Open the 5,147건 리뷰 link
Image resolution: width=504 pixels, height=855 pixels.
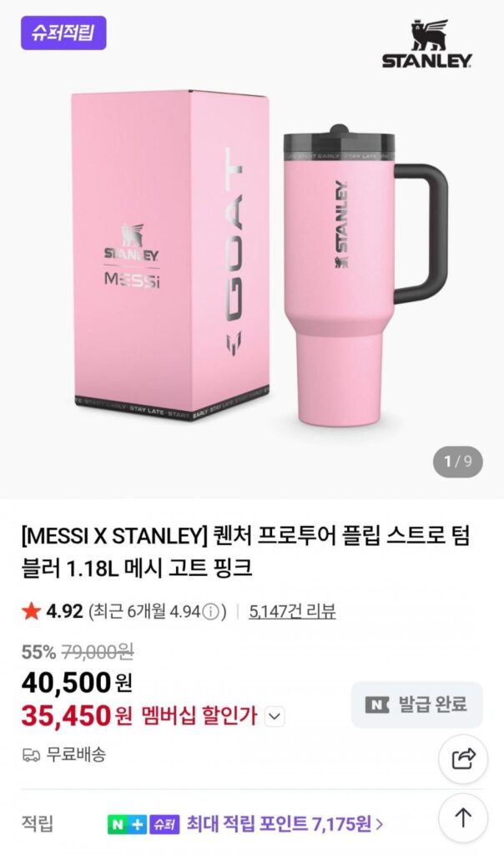pos(292,612)
